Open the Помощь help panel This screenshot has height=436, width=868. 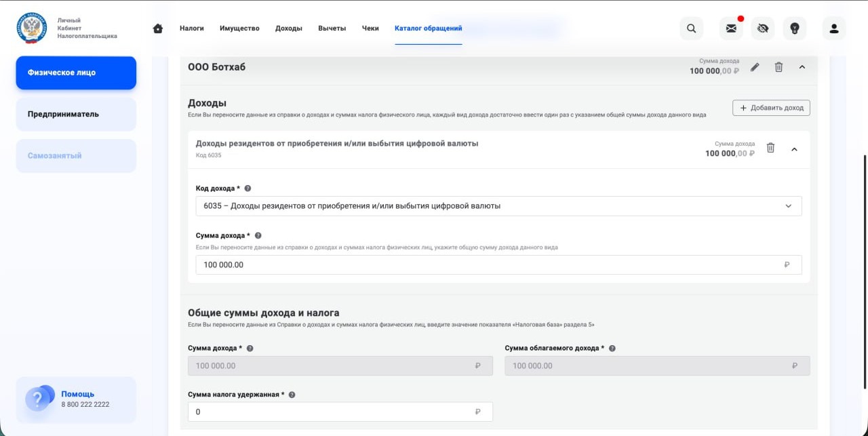point(76,399)
